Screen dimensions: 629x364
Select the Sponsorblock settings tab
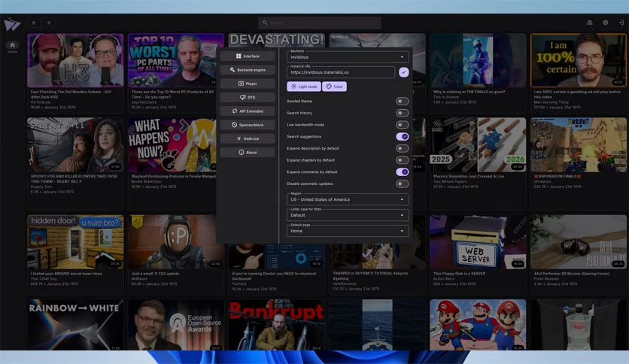(248, 125)
